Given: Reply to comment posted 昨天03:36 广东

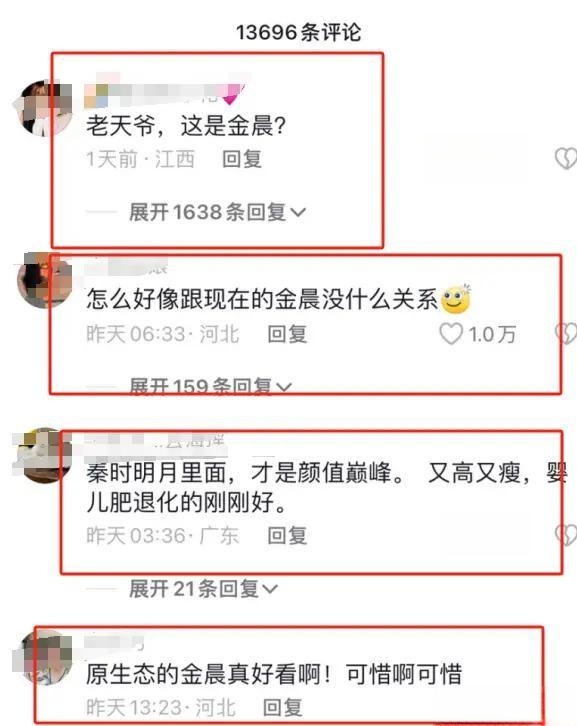Looking at the screenshot, I should click(x=287, y=535).
